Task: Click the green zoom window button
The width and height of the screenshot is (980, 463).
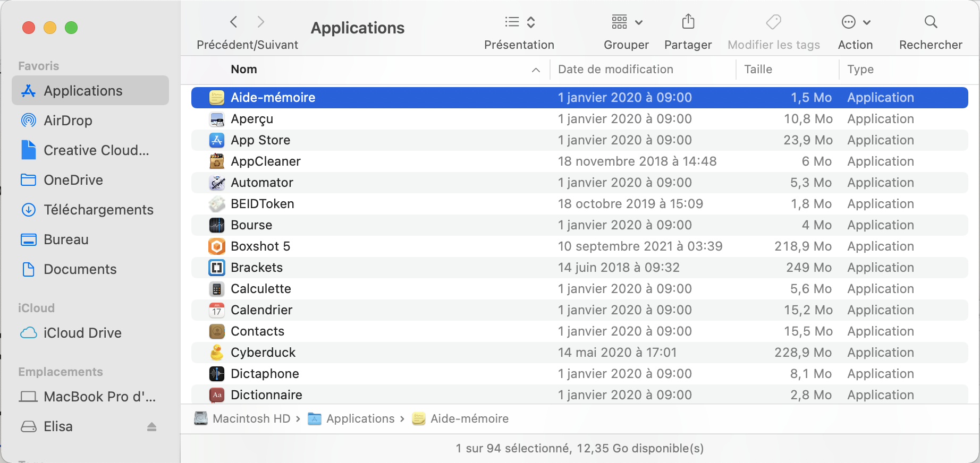Action: pyautogui.click(x=71, y=28)
